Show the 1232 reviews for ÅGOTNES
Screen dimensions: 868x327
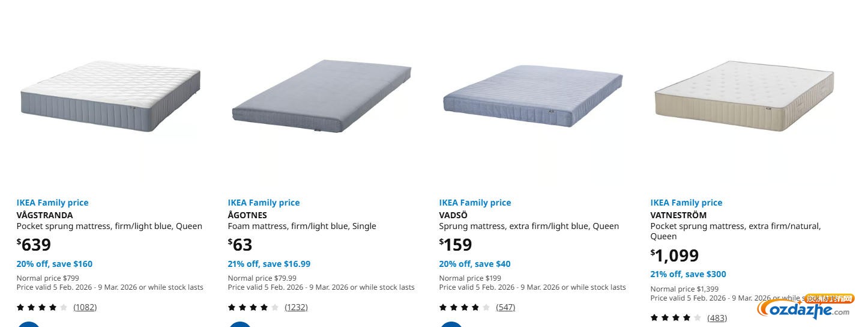(296, 307)
